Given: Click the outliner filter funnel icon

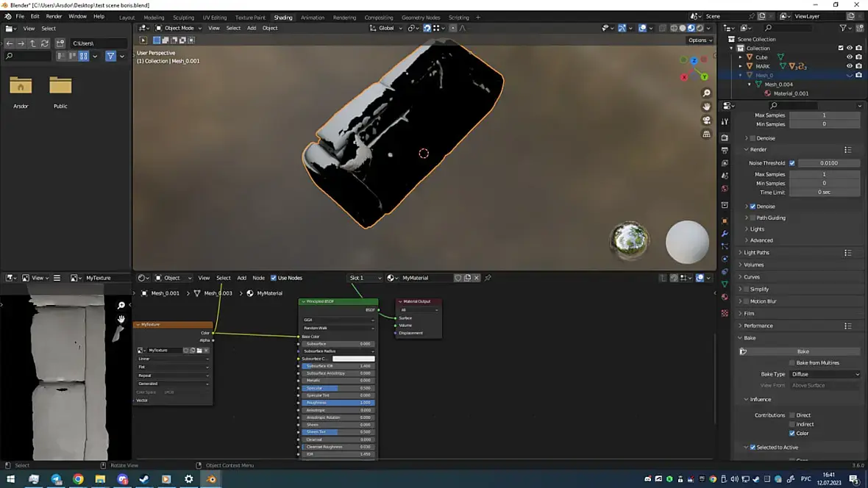Looking at the screenshot, I should [x=844, y=28].
